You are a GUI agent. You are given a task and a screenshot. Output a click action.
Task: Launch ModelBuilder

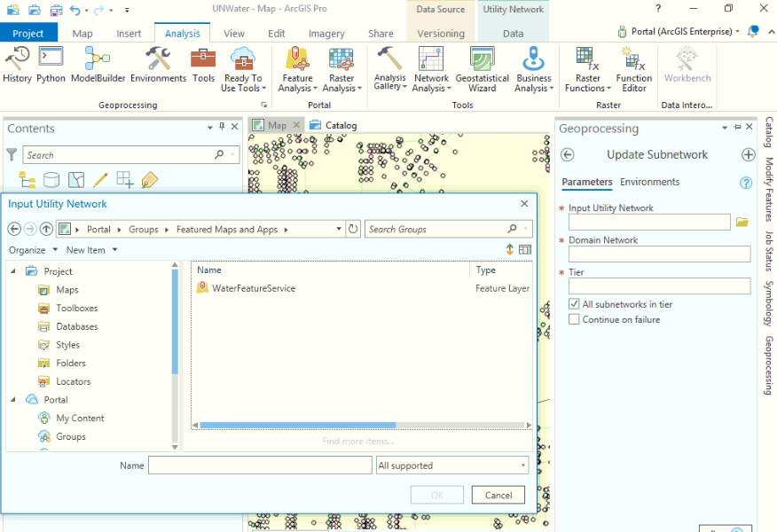(98, 65)
